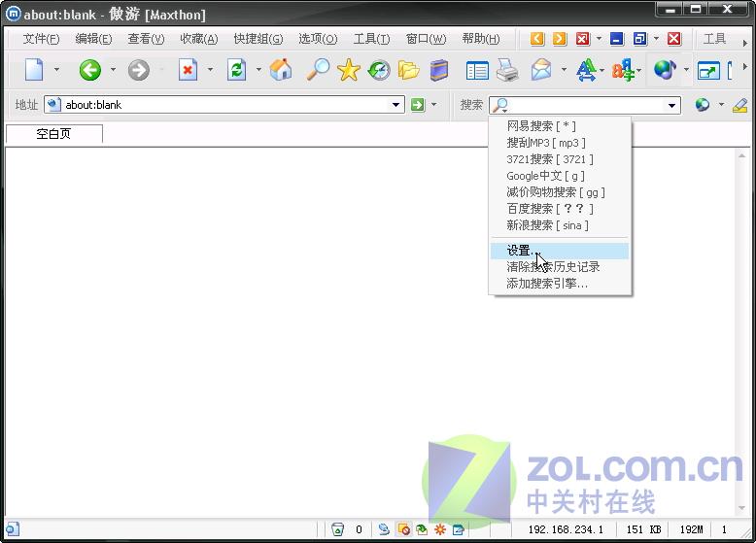Refresh the page with green arrows icon
The width and height of the screenshot is (756, 543).
pyautogui.click(x=236, y=70)
